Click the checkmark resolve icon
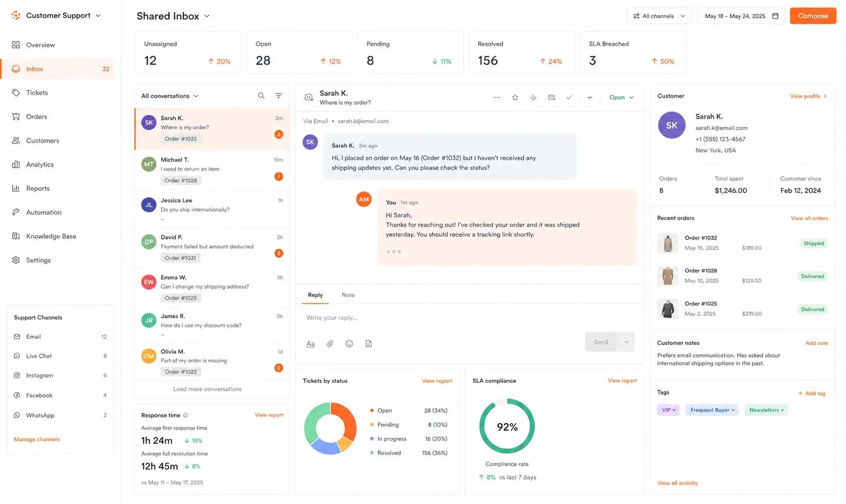 pyautogui.click(x=569, y=97)
